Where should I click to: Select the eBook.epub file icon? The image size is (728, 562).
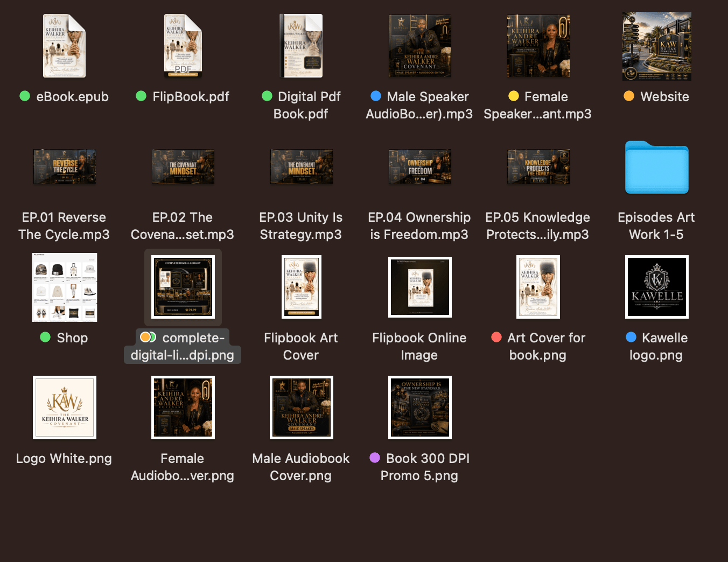pyautogui.click(x=64, y=46)
